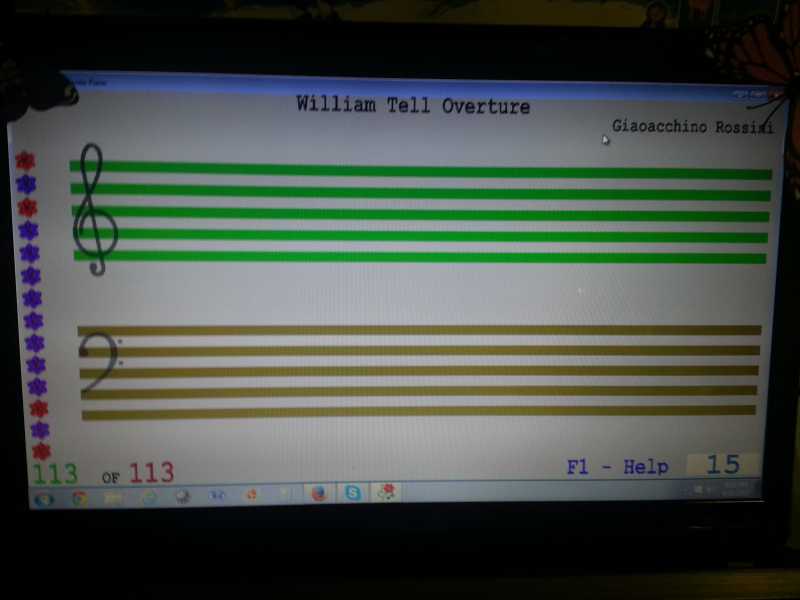Click the green 113 note counter
This screenshot has height=600, width=800.
pos(55,474)
